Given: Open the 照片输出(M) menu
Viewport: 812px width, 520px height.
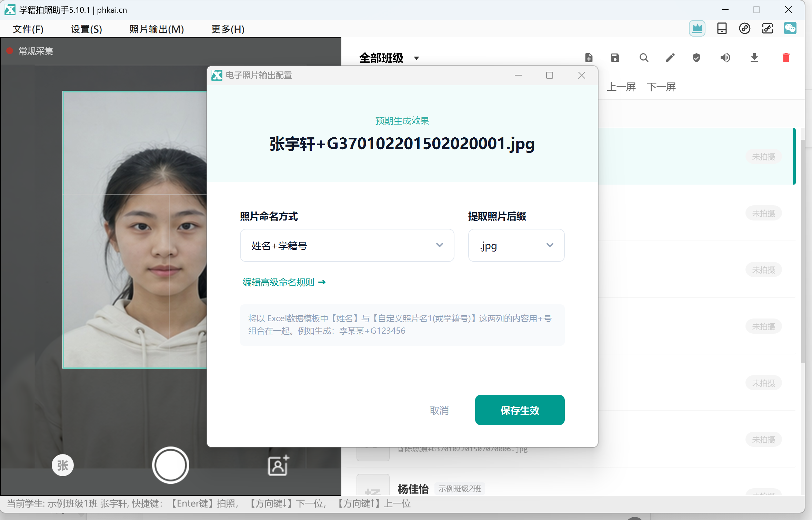Looking at the screenshot, I should 157,29.
